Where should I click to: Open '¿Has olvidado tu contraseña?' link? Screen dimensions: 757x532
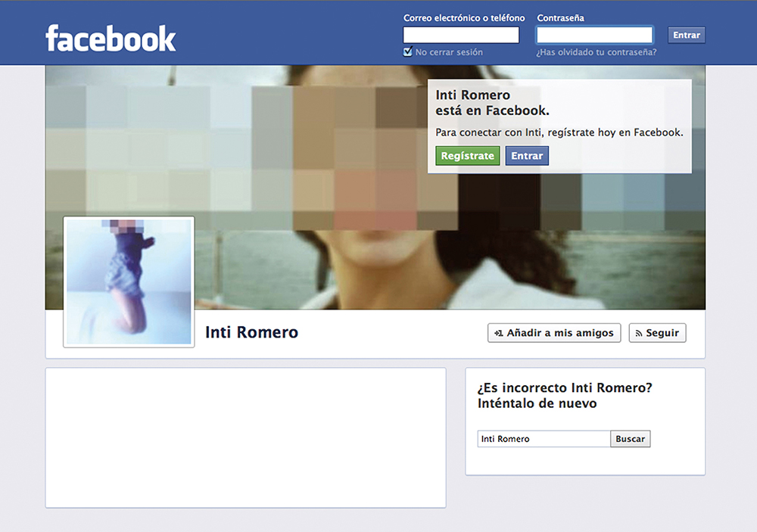(597, 52)
